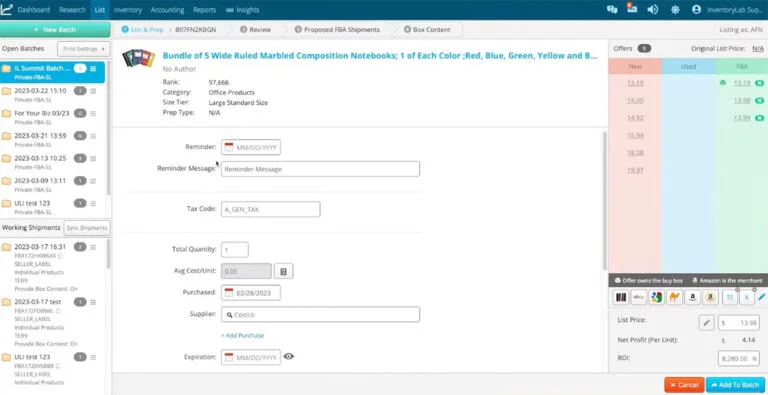Image resolution: width=768 pixels, height=395 pixels.
Task: Click the product title link
Action: (x=380, y=55)
